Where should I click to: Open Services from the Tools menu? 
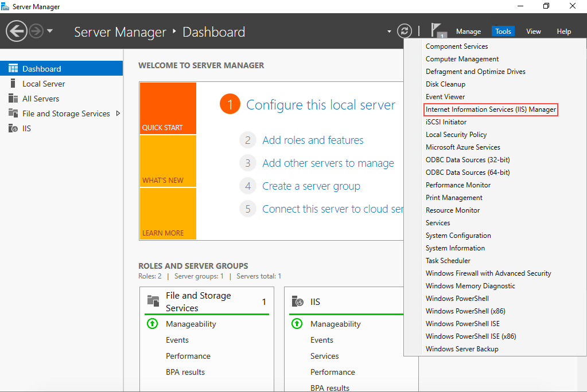tap(438, 223)
